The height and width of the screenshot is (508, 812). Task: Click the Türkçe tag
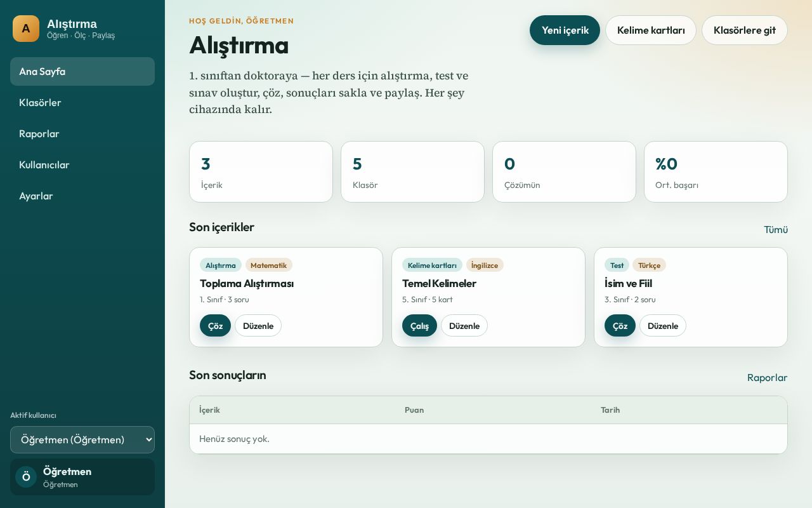pos(649,265)
